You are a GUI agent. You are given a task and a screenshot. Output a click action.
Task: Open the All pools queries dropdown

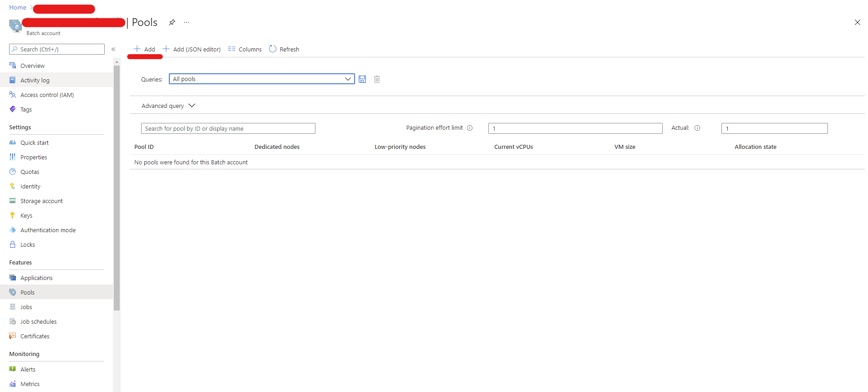[x=262, y=79]
